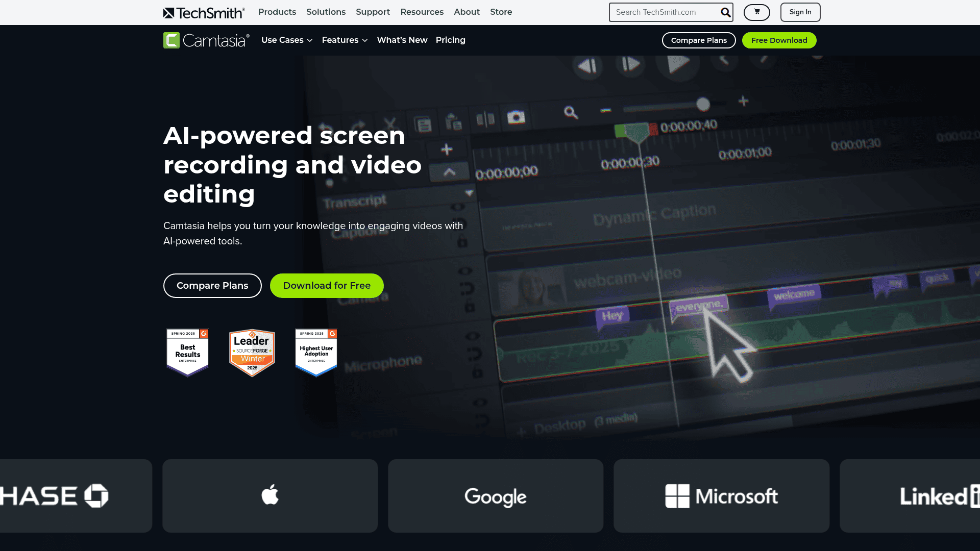
Task: Go to the Store
Action: 501,12
